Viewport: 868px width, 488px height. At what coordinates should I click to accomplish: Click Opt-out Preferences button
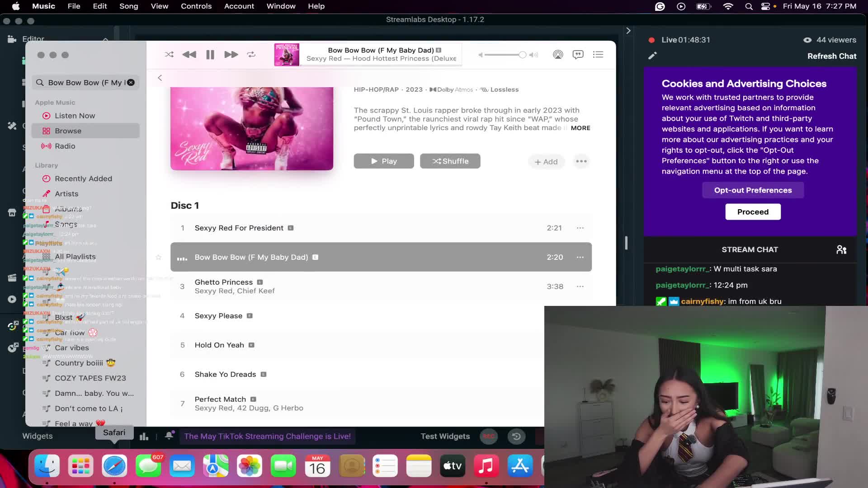[753, 190]
